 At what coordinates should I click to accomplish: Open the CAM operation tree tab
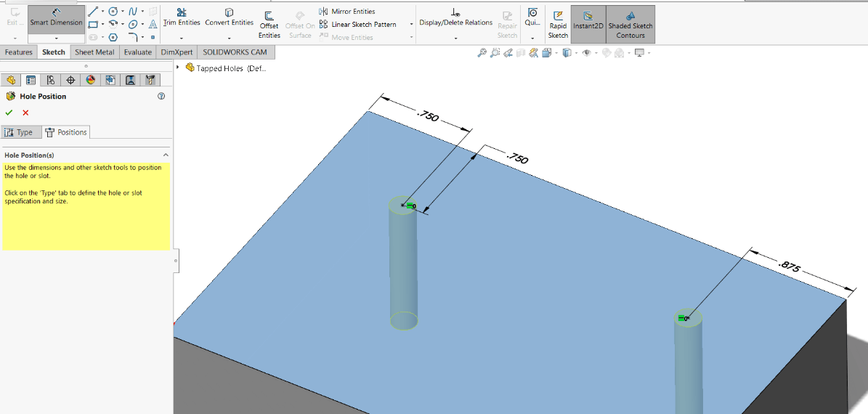pos(131,80)
